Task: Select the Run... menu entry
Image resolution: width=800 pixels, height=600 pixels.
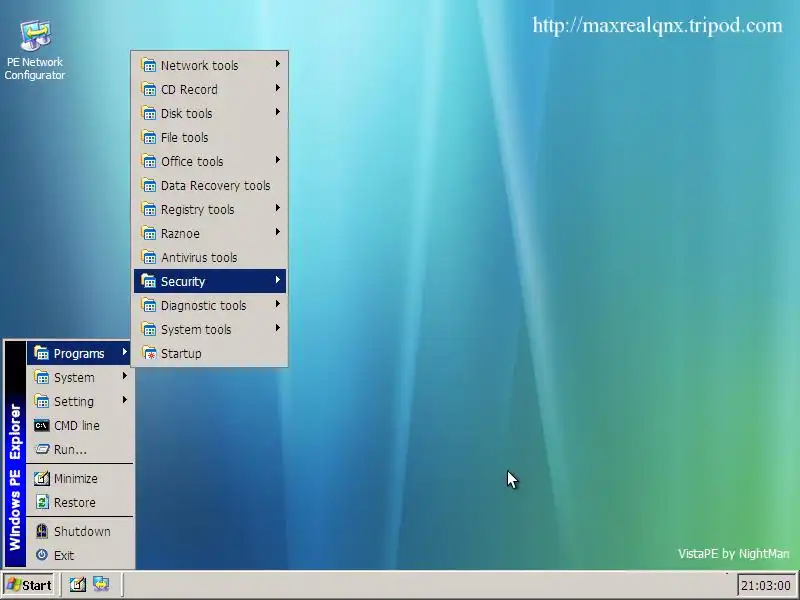Action: click(80, 449)
